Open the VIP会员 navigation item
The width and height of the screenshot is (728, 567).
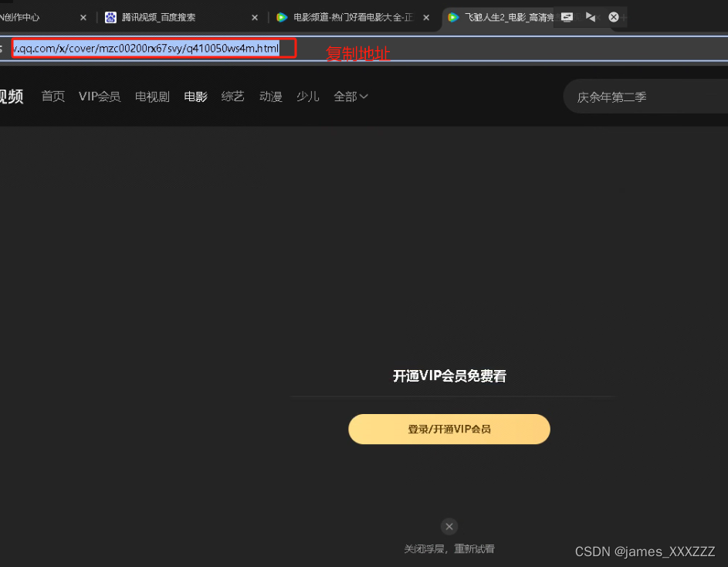pyautogui.click(x=100, y=97)
